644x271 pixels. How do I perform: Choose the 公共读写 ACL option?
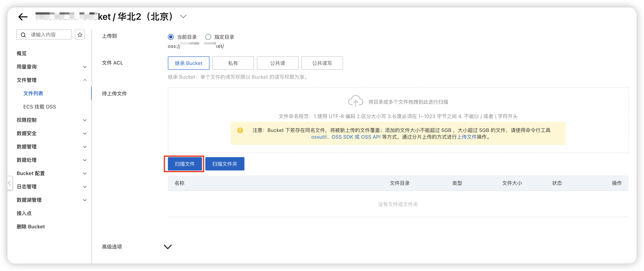(322, 63)
